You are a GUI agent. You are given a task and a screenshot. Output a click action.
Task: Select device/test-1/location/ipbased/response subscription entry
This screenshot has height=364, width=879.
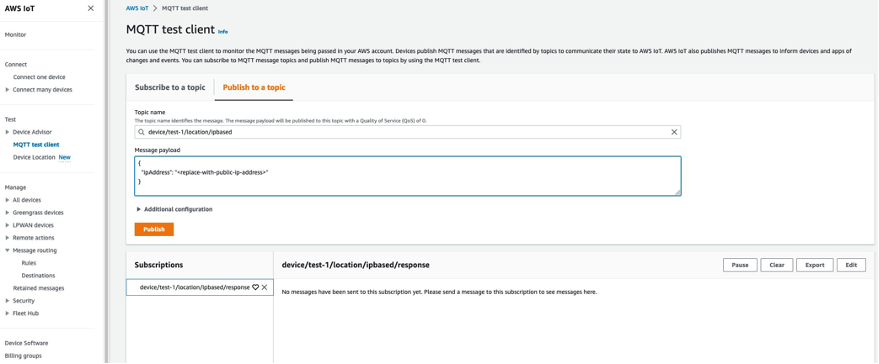[x=195, y=287]
